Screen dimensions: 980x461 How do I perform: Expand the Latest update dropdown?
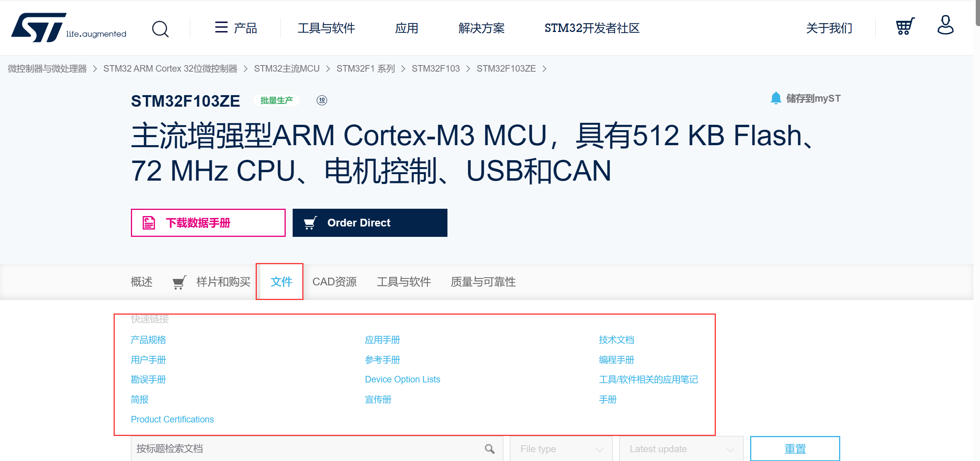tap(681, 449)
